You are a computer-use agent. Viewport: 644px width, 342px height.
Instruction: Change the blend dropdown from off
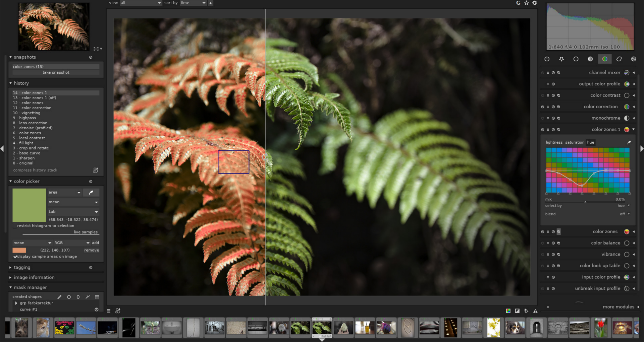click(625, 214)
